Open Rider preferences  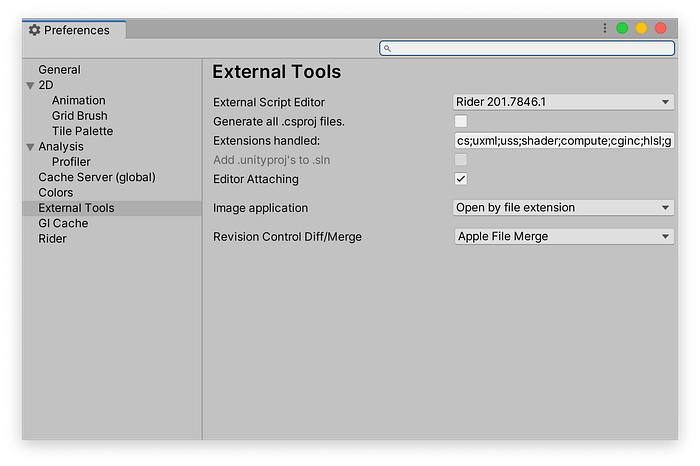pos(52,239)
